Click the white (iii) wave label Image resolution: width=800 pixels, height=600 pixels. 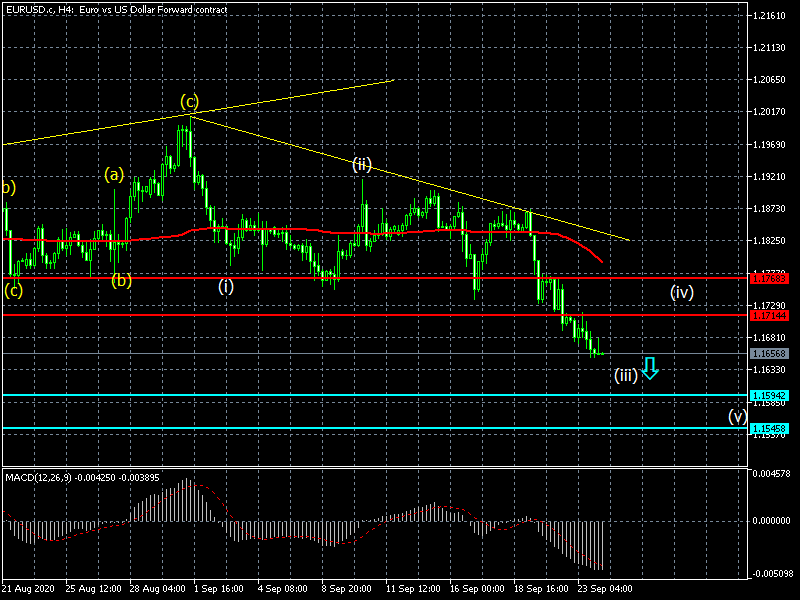[626, 376]
